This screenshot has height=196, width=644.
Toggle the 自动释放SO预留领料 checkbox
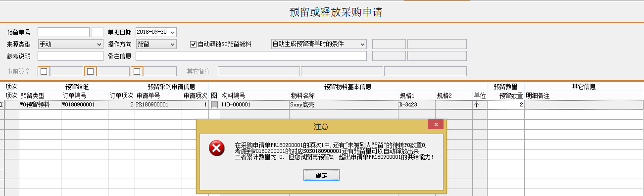click(x=194, y=44)
